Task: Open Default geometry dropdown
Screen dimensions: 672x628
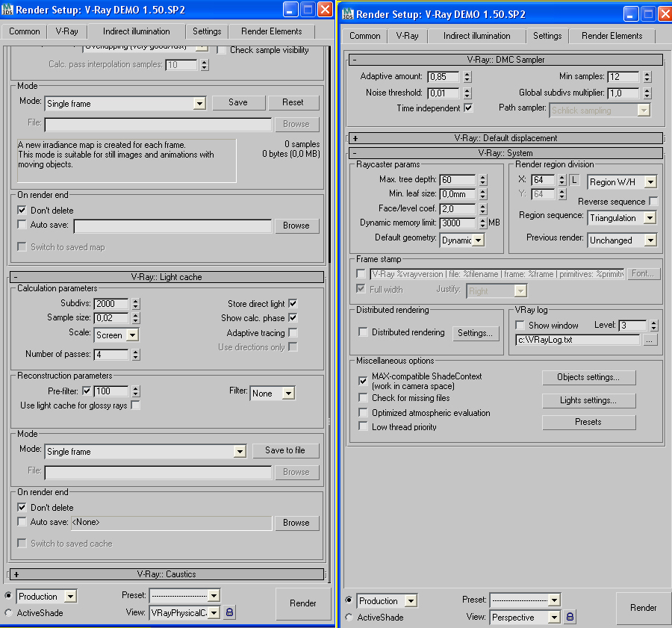Action: pyautogui.click(x=479, y=240)
